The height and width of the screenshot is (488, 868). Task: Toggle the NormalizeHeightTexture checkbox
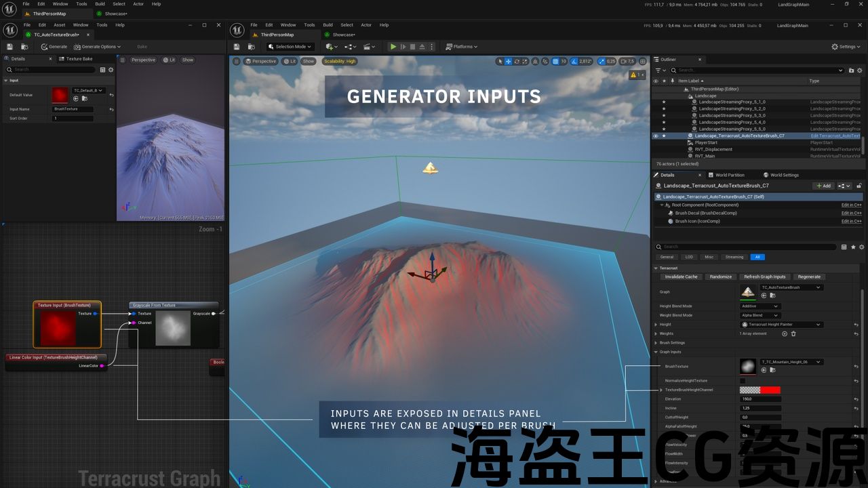point(743,381)
